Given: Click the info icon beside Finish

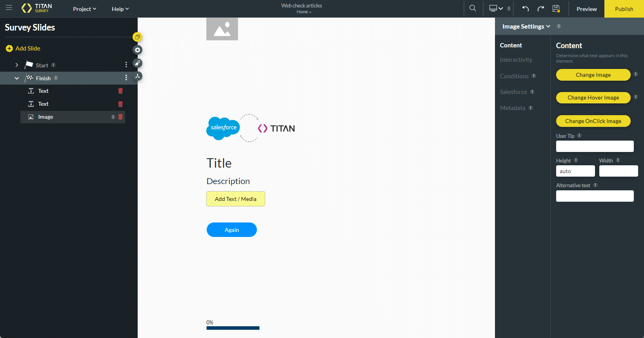Looking at the screenshot, I should (x=56, y=78).
